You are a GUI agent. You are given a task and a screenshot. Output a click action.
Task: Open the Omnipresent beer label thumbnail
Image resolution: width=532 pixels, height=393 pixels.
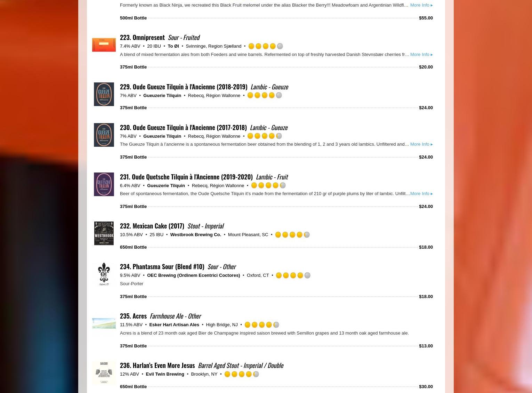click(104, 45)
